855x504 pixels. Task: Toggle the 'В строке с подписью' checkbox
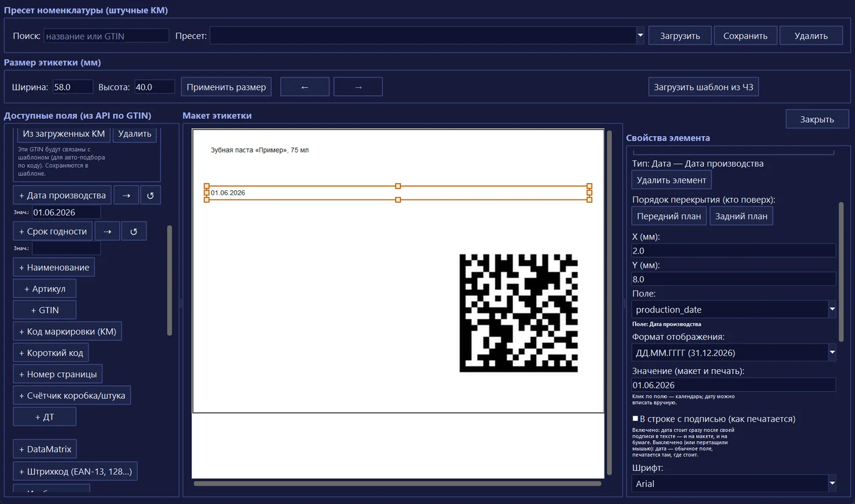point(635,419)
